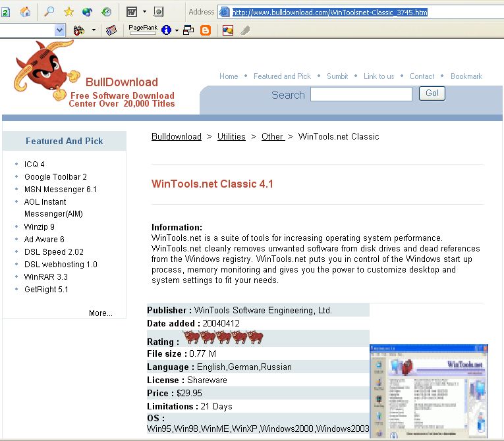Expand the Google toolbar search combo arrow
504x441 pixels.
point(59,30)
